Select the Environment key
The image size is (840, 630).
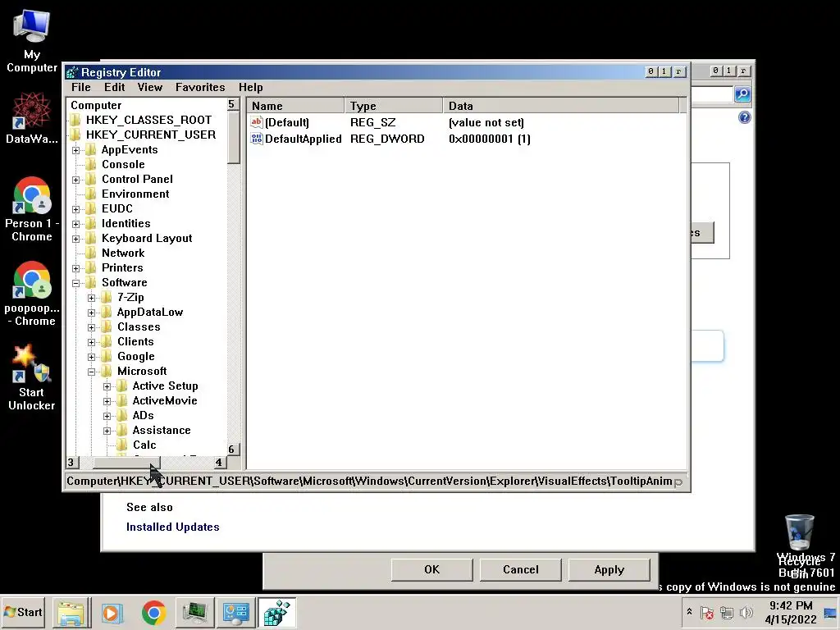[135, 194]
